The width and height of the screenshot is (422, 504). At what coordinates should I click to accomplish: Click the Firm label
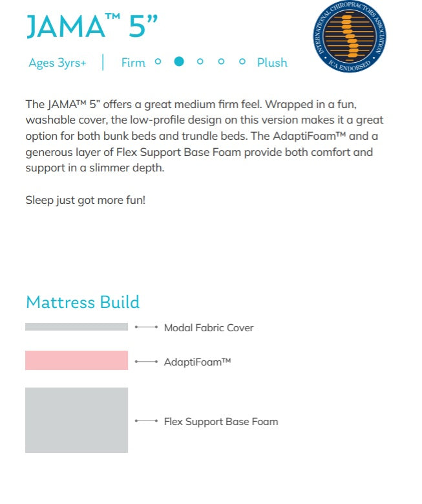pos(133,63)
